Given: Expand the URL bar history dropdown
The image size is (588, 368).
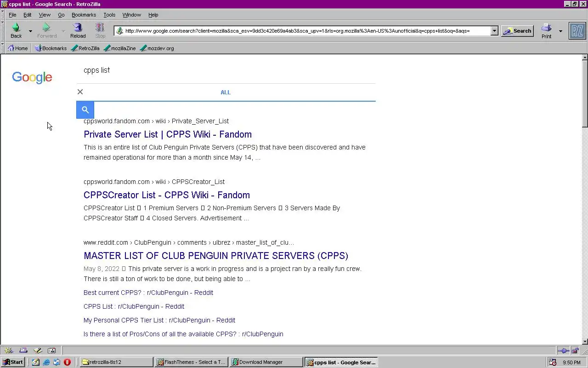Looking at the screenshot, I should [494, 31].
